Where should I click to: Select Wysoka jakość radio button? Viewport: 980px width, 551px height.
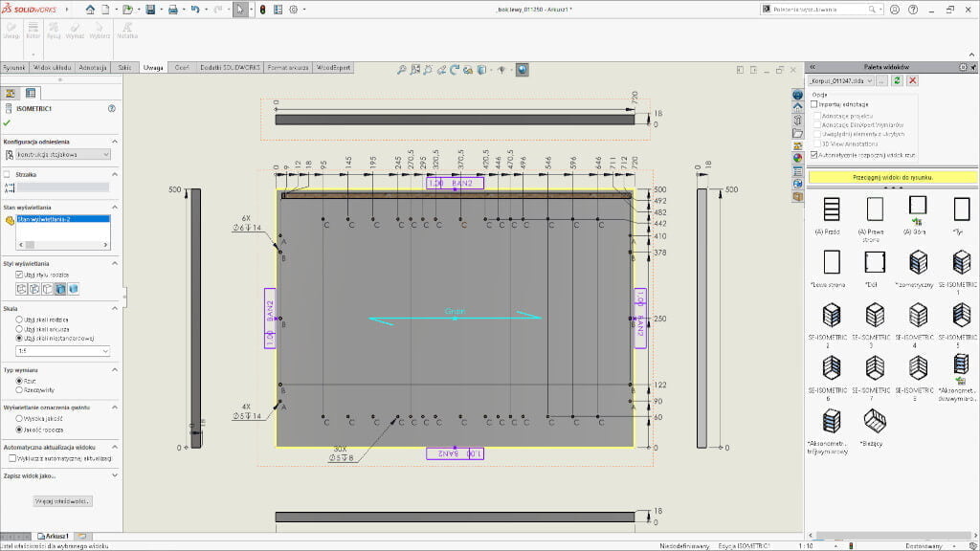pyautogui.click(x=20, y=418)
